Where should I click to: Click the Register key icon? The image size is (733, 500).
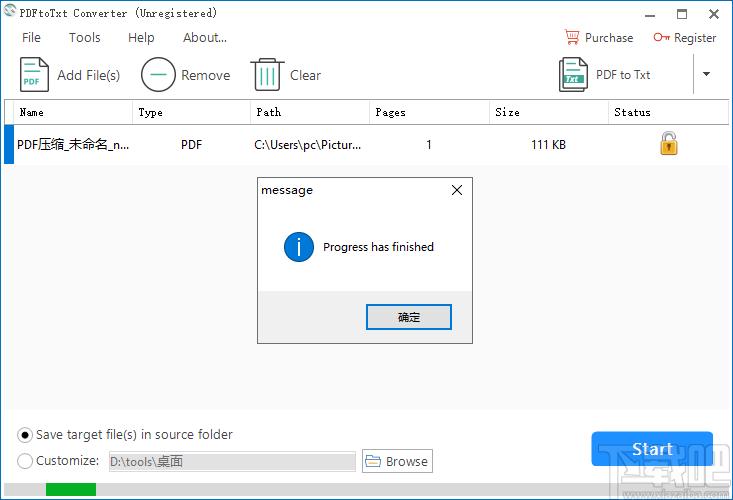click(661, 37)
